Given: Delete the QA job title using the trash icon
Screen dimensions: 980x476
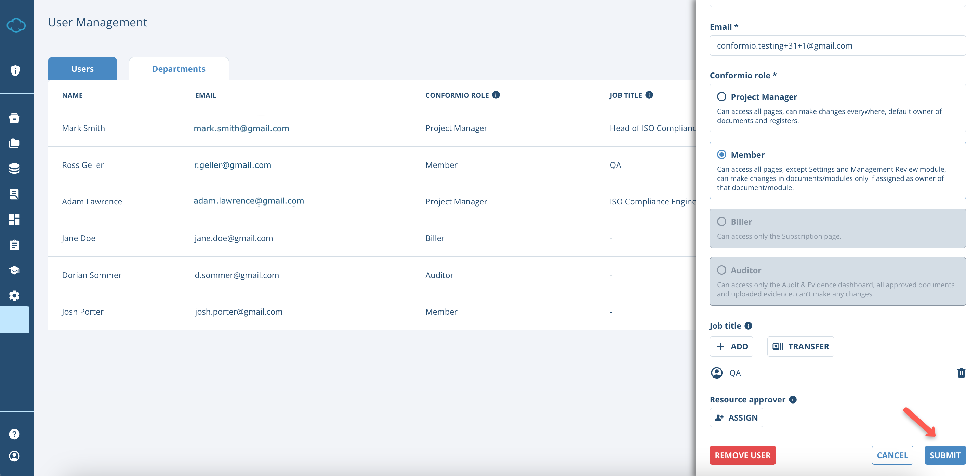Looking at the screenshot, I should click(961, 373).
